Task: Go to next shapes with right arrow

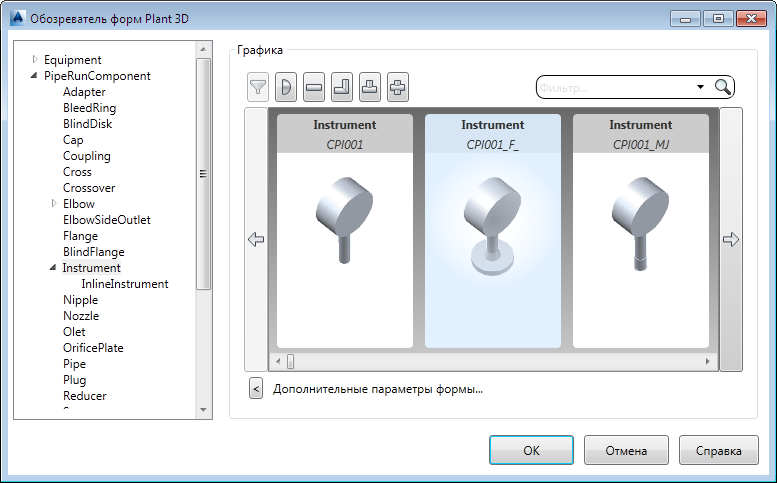Action: click(x=731, y=239)
